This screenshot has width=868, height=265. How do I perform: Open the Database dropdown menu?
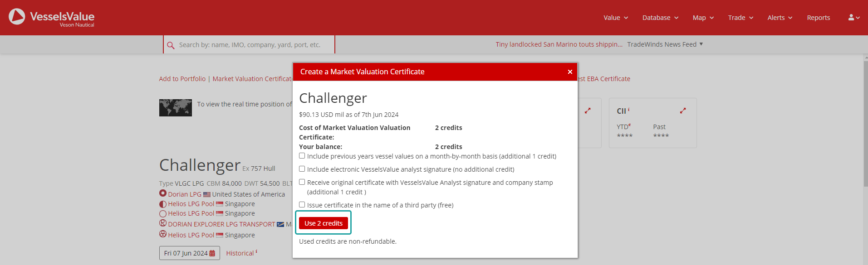[660, 18]
